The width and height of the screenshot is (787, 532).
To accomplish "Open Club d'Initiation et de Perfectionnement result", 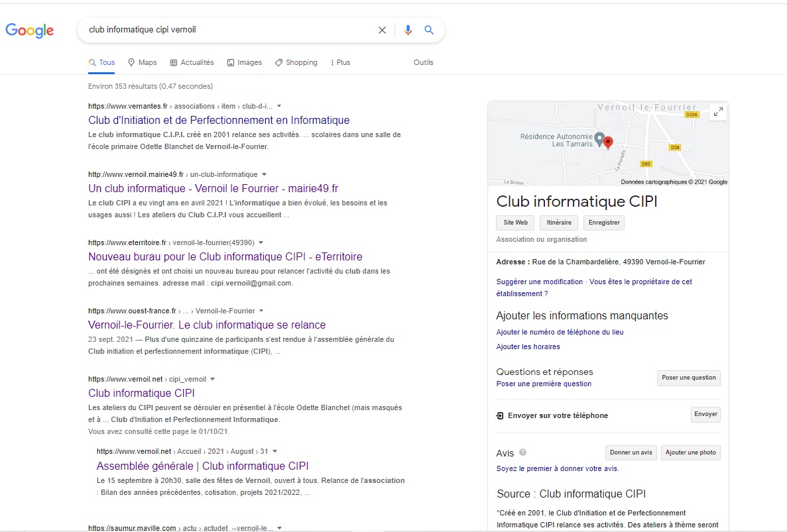I will pyautogui.click(x=219, y=121).
